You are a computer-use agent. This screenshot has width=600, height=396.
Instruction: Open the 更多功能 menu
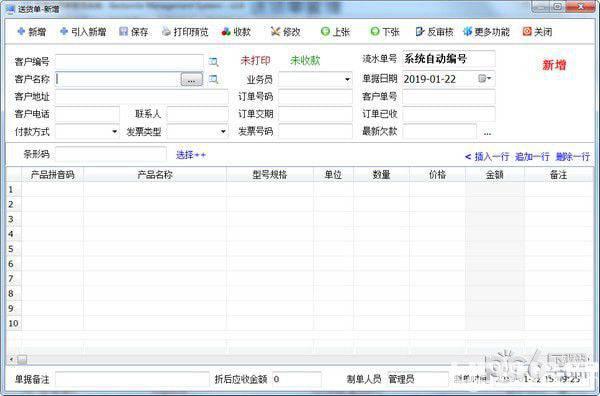coord(486,32)
